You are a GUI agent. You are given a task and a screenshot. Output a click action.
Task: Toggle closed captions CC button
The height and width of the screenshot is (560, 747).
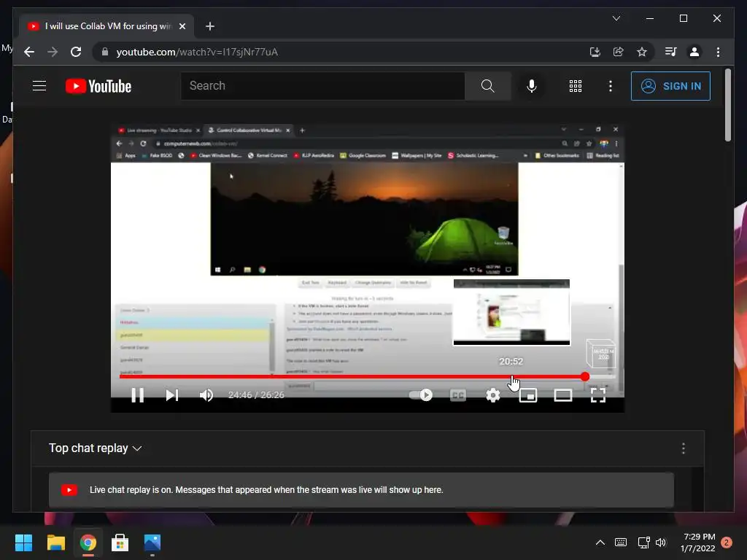point(458,395)
